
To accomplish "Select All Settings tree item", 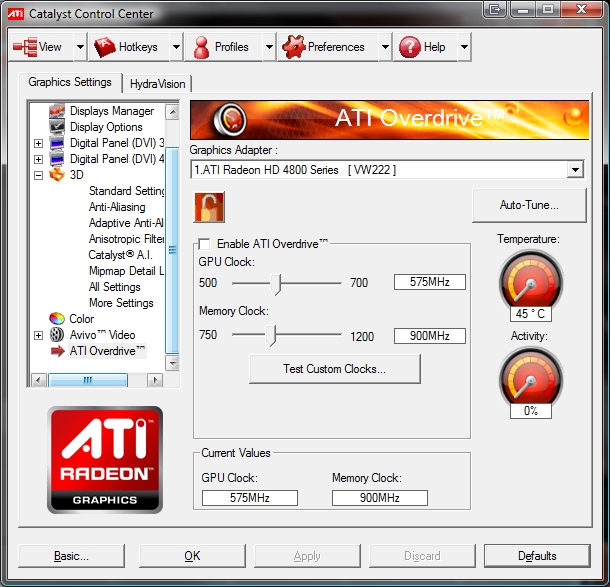I will point(114,287).
